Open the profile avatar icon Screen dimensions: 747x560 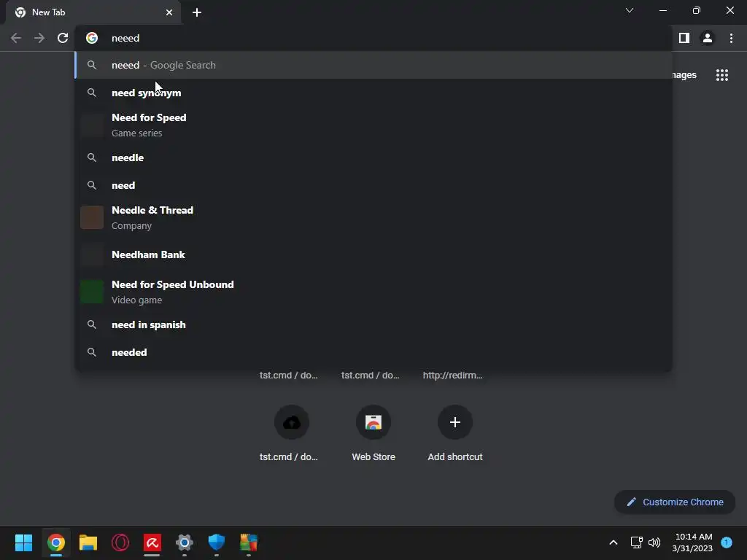pos(707,38)
